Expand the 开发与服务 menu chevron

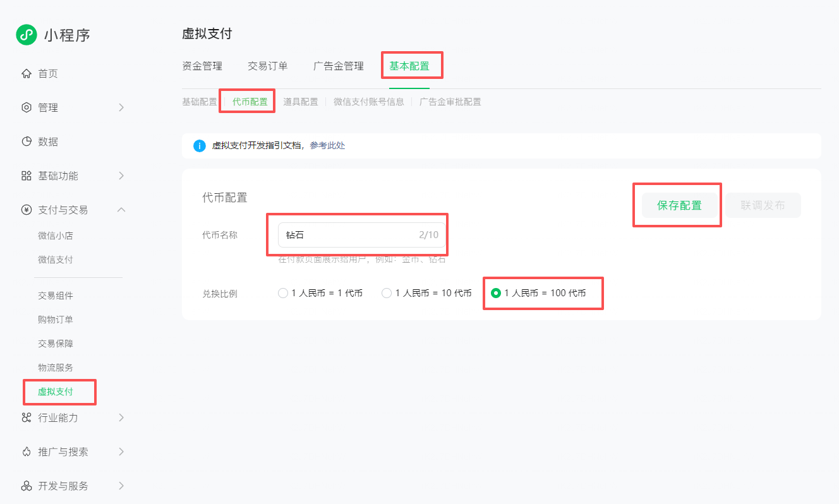click(x=121, y=486)
